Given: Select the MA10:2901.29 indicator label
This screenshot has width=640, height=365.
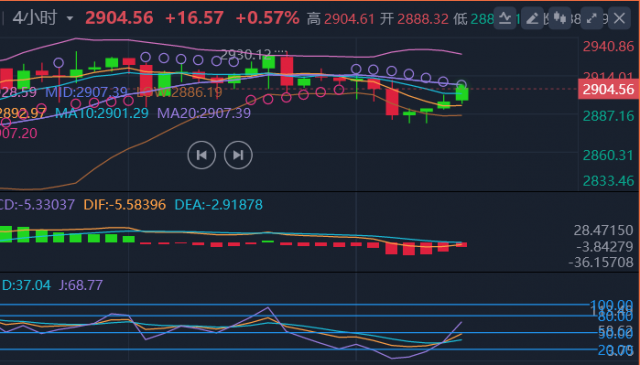Looking at the screenshot, I should point(102,113).
